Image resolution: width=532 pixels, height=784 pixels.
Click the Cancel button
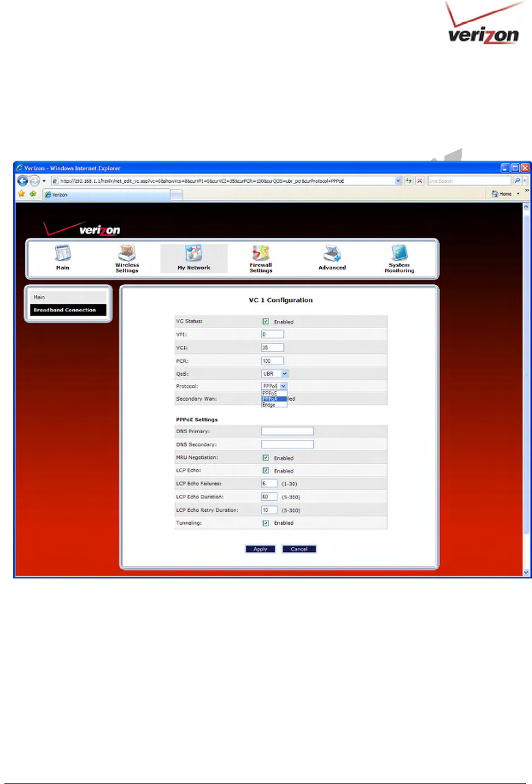coord(299,549)
